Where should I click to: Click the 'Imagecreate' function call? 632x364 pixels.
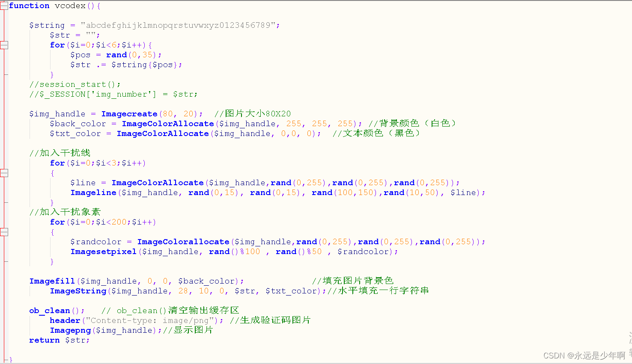pyautogui.click(x=129, y=114)
